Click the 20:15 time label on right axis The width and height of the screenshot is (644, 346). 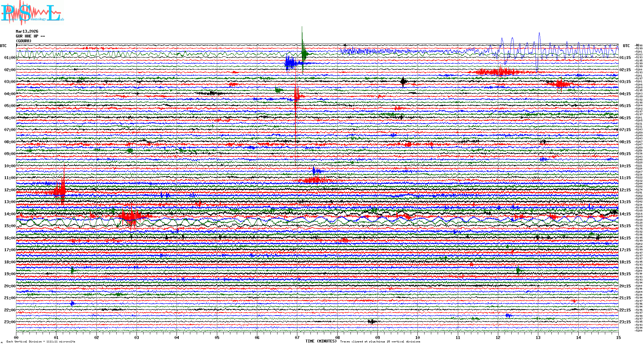click(625, 286)
